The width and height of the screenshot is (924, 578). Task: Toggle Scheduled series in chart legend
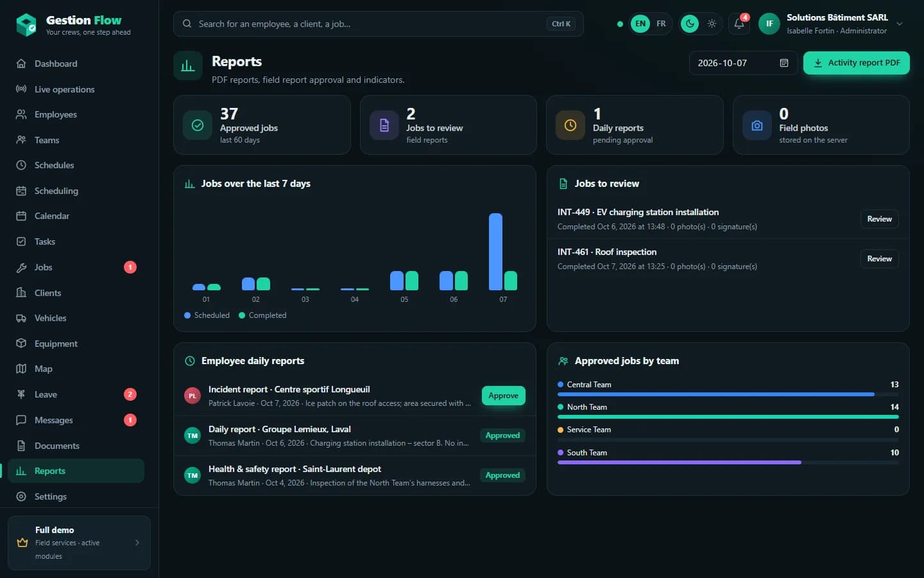click(207, 315)
